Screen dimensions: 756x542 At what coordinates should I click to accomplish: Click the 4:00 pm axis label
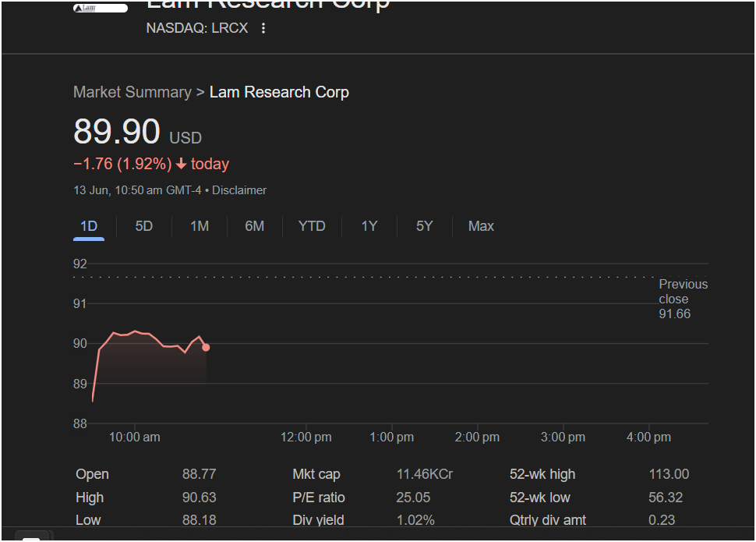(648, 437)
